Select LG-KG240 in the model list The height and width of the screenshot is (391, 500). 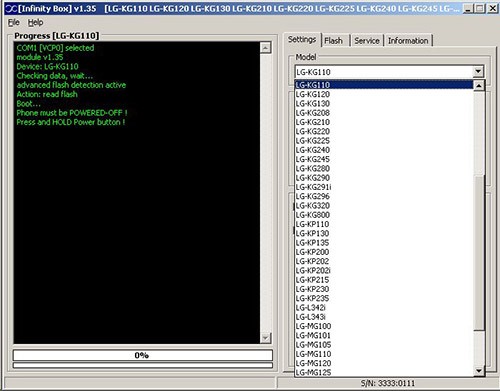pos(384,150)
